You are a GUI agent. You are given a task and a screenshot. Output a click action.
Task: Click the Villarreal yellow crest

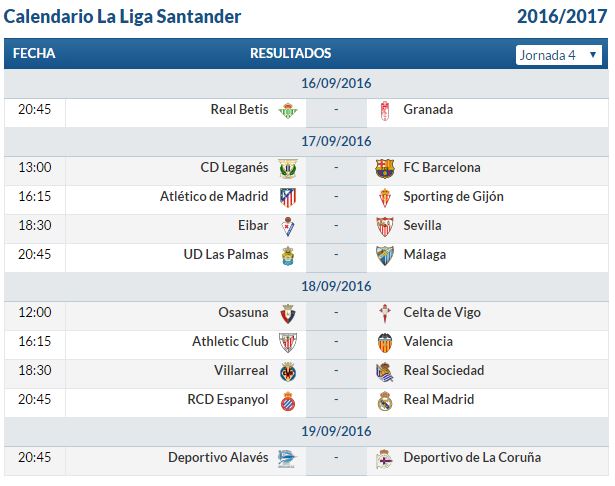tap(288, 372)
